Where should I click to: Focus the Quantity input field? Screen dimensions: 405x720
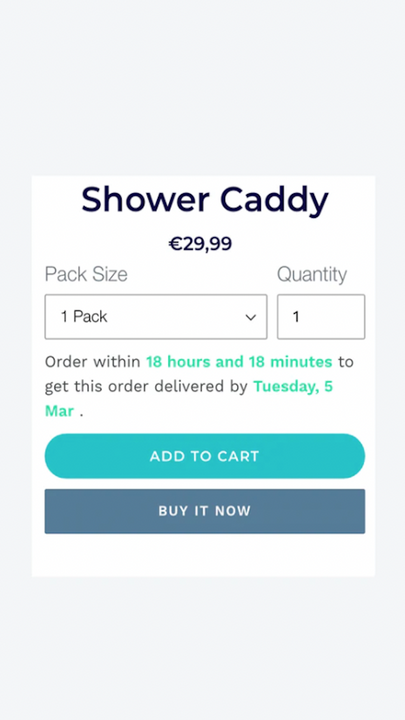(x=321, y=317)
